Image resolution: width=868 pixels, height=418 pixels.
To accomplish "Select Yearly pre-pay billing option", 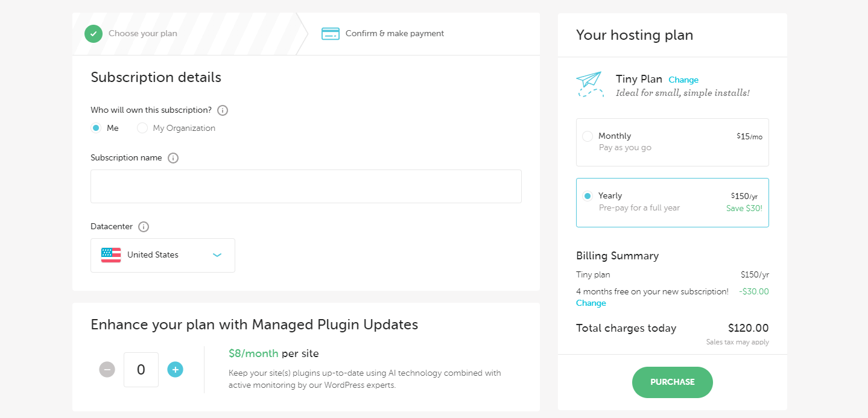I will pos(673,203).
